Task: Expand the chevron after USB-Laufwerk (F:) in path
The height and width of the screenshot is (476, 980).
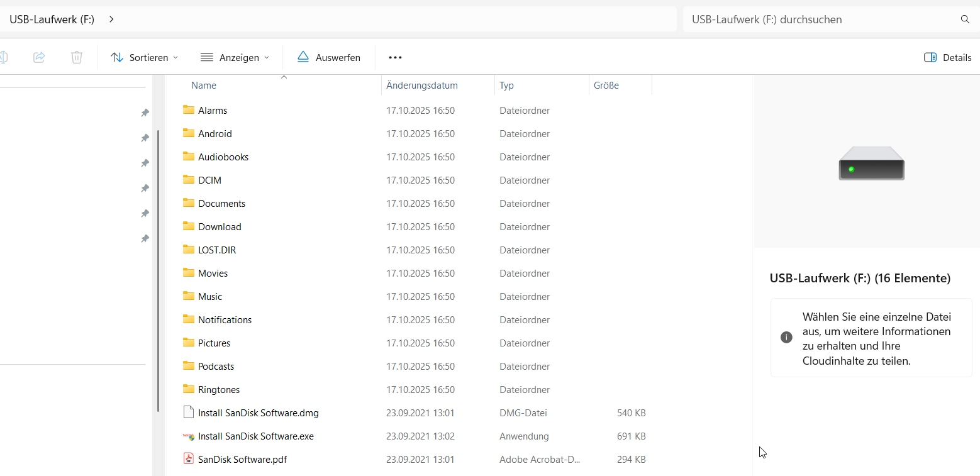Action: 111,19
